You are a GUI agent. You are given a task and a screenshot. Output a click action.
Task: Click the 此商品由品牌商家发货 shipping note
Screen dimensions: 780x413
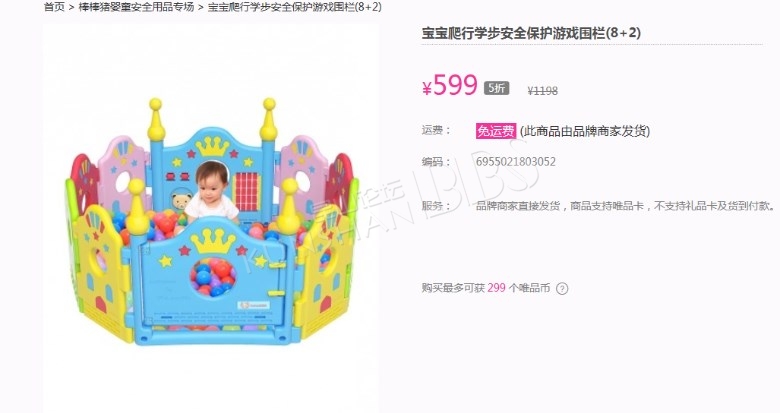585,131
